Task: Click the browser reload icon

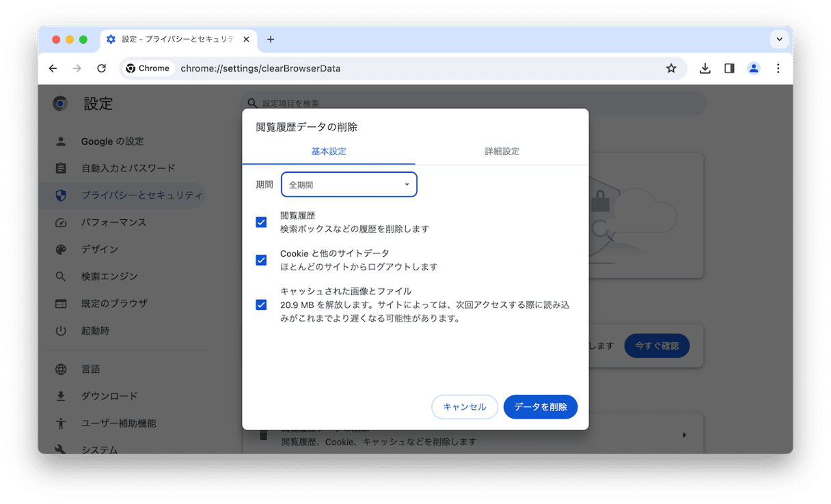Action: (x=101, y=68)
